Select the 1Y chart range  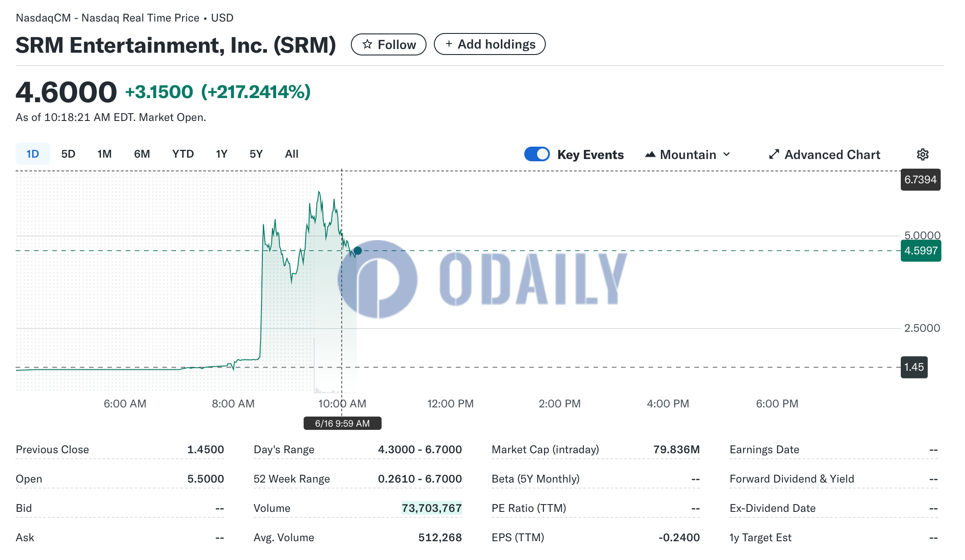222,154
